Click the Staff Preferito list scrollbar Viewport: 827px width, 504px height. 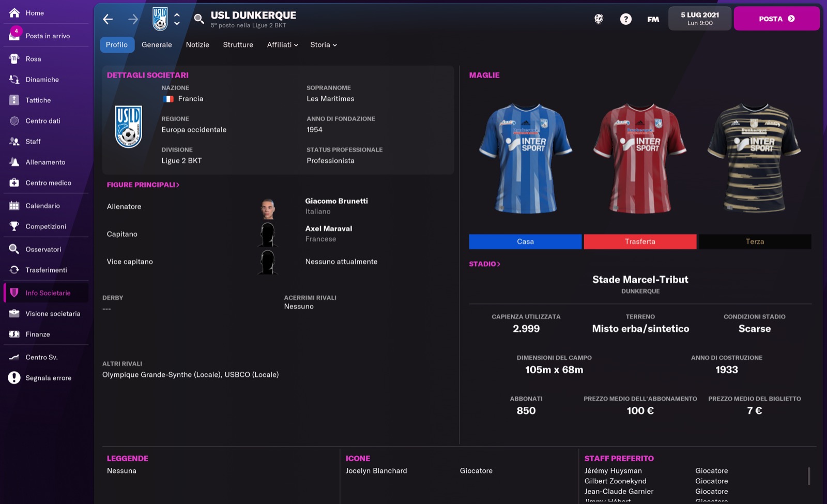pos(809,476)
